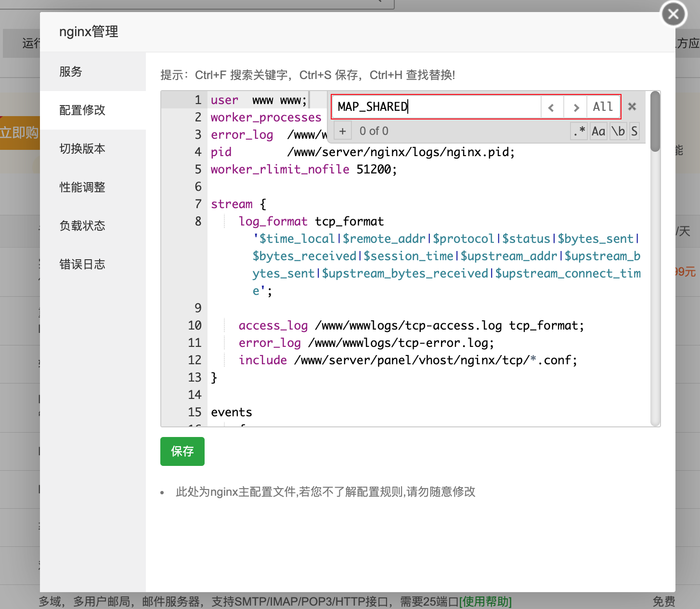
Task: Open the 负载状态 tab
Action: click(93, 226)
